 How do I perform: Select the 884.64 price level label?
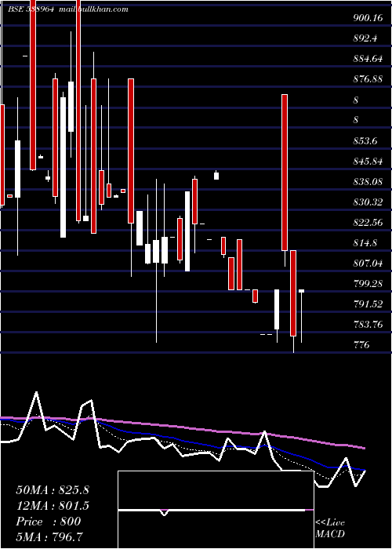[368, 59]
